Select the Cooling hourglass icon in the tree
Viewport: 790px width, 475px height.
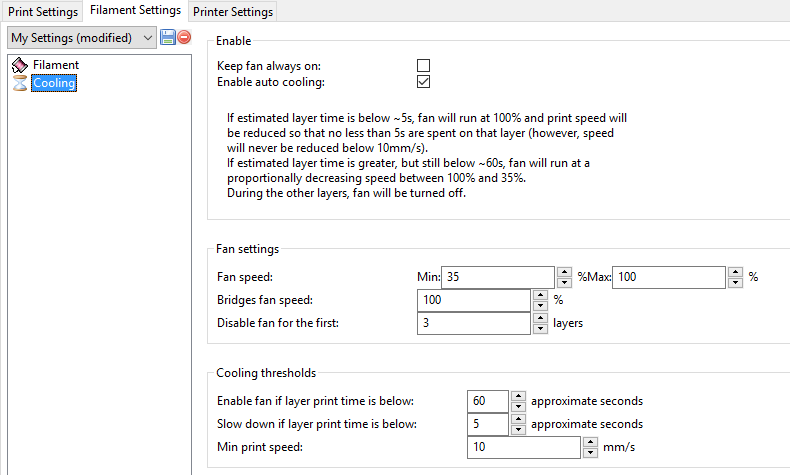click(x=19, y=83)
